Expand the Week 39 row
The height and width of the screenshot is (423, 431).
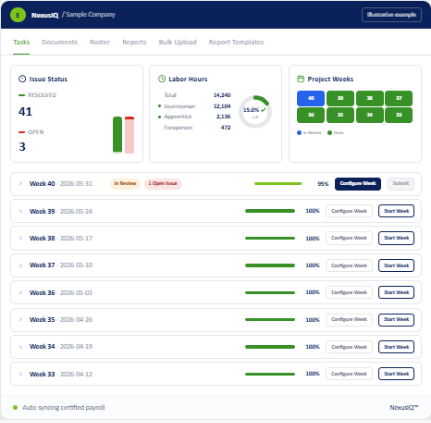click(x=20, y=211)
